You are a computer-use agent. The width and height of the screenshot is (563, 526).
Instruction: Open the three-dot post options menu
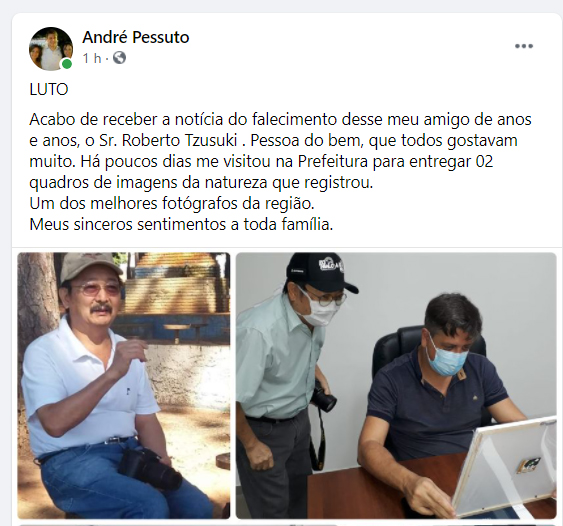coord(524,46)
